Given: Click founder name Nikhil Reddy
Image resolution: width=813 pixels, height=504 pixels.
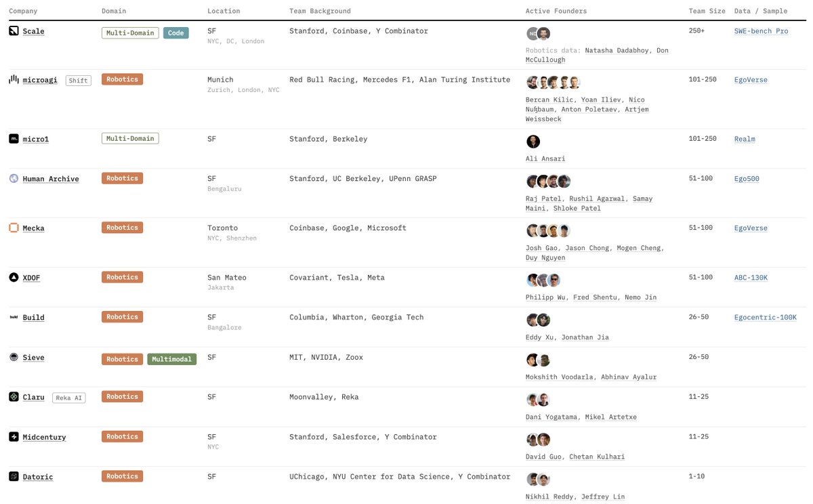Looking at the screenshot, I should 550,497.
